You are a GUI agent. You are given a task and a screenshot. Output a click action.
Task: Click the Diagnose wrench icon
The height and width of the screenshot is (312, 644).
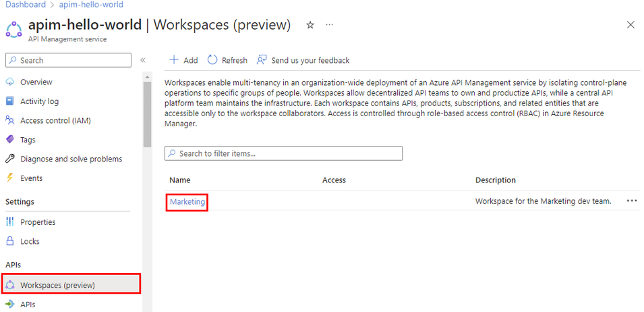(10, 159)
